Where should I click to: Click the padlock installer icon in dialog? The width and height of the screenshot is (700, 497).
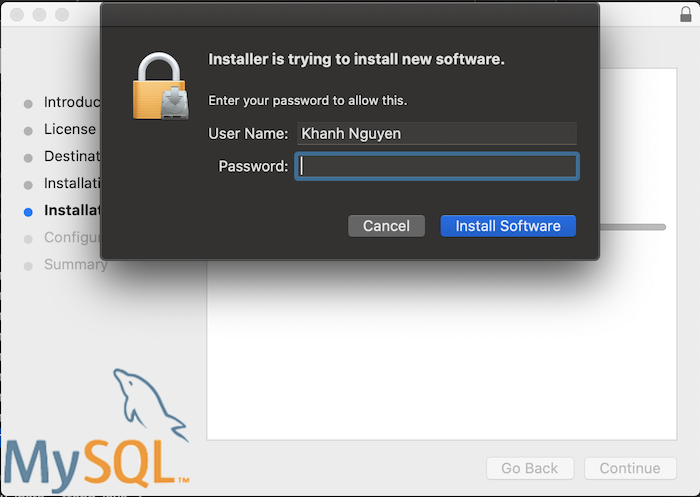tap(161, 86)
